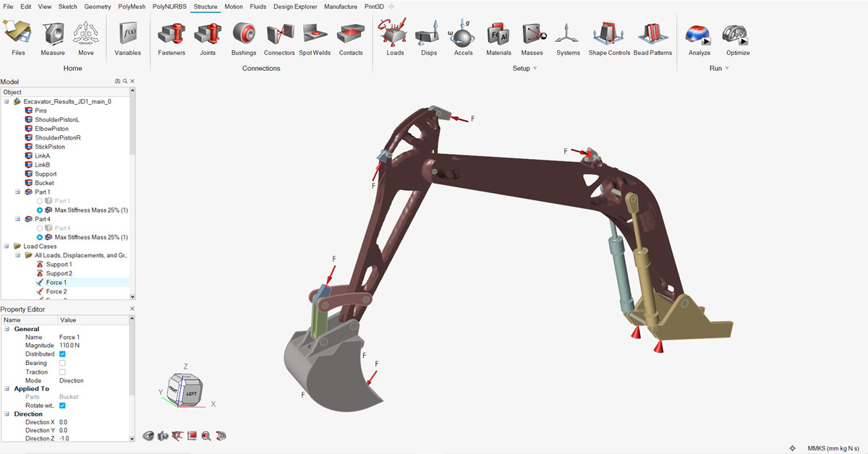Open the Shape Controls tool
Image resolution: width=868 pixels, height=454 pixels.
point(609,35)
